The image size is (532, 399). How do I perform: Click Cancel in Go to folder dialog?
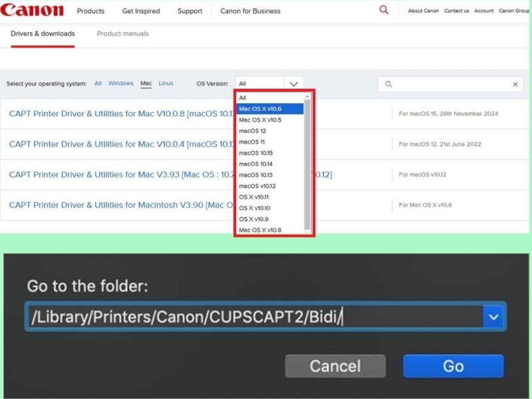[x=335, y=366]
